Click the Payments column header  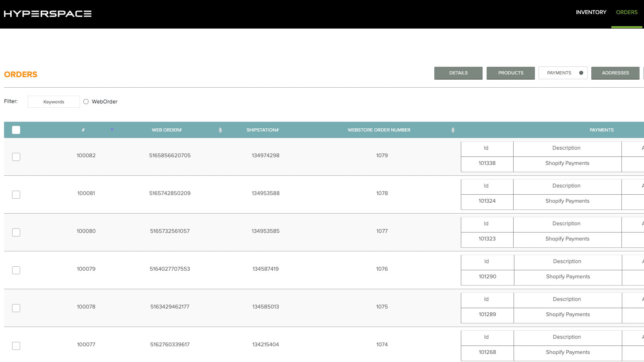[x=602, y=130]
